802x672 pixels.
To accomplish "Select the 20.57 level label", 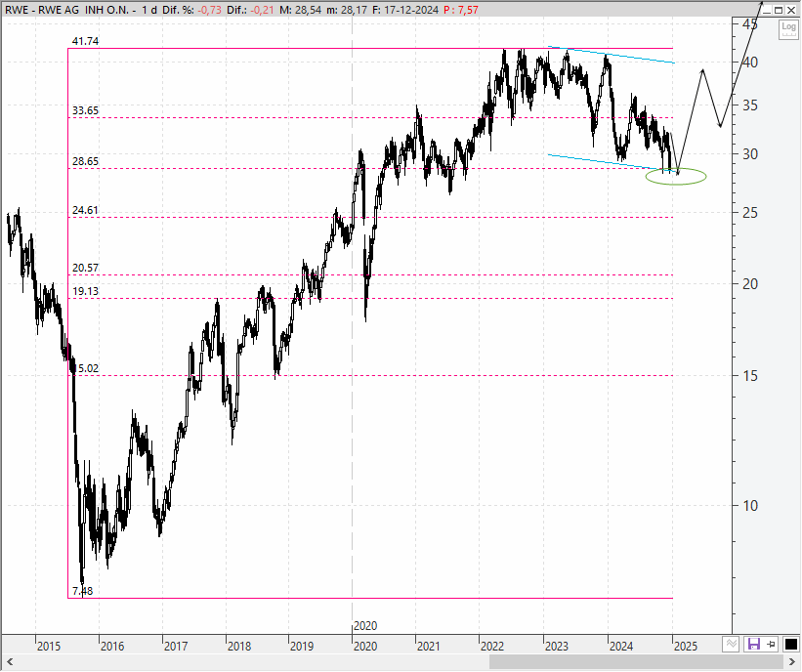I will [x=85, y=268].
